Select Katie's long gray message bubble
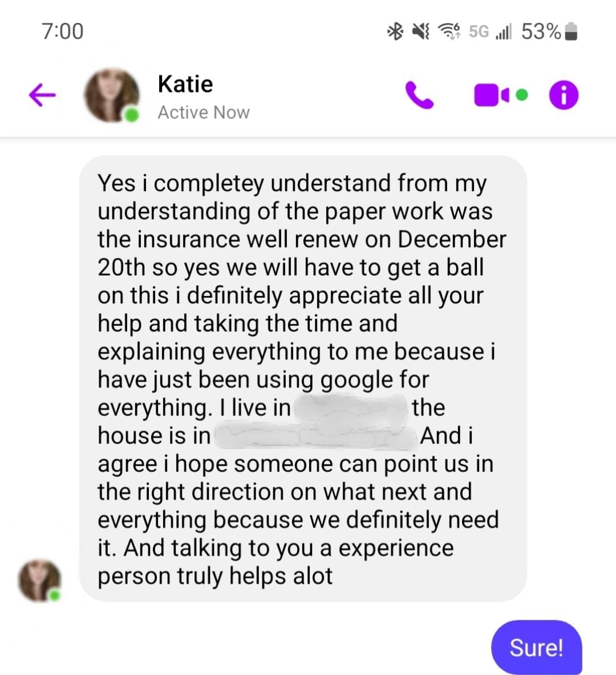The height and width of the screenshot is (675, 616). pyautogui.click(x=303, y=378)
